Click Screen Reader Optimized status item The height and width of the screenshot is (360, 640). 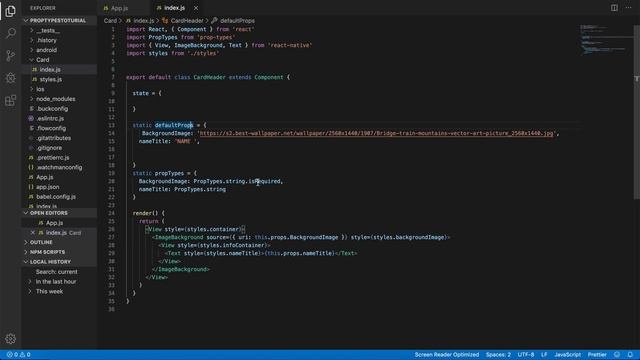(447, 355)
